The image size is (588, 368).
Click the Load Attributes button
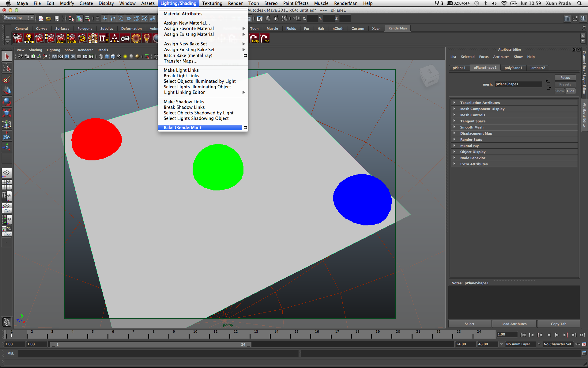[x=514, y=324]
